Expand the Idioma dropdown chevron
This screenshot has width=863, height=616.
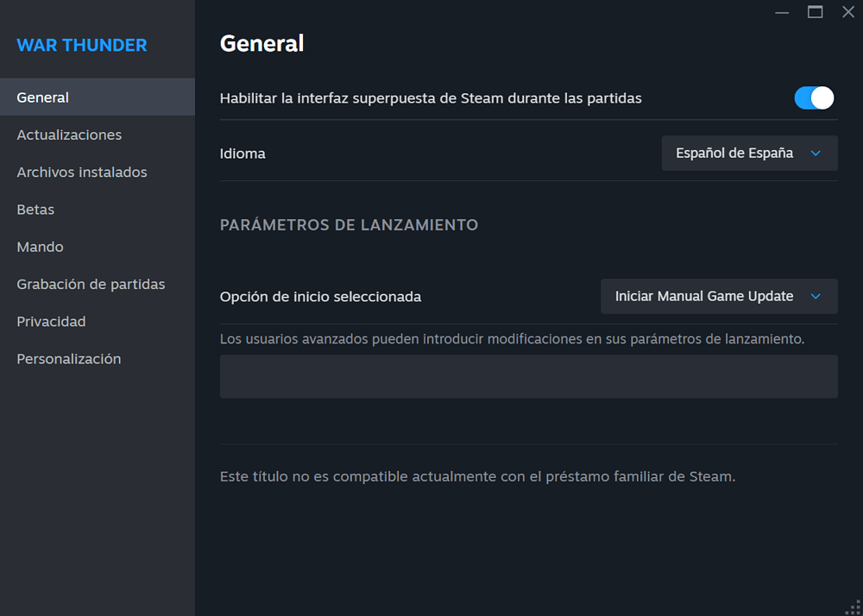coord(815,153)
